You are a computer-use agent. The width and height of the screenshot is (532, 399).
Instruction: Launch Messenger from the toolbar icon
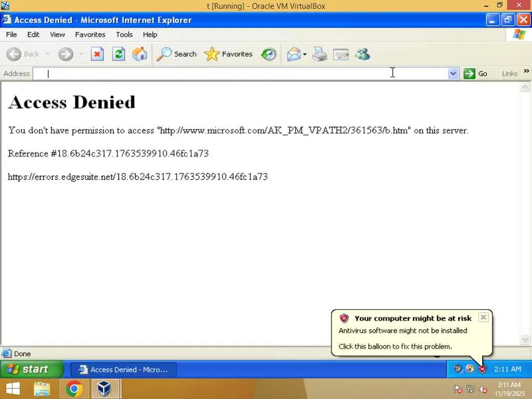[363, 54]
